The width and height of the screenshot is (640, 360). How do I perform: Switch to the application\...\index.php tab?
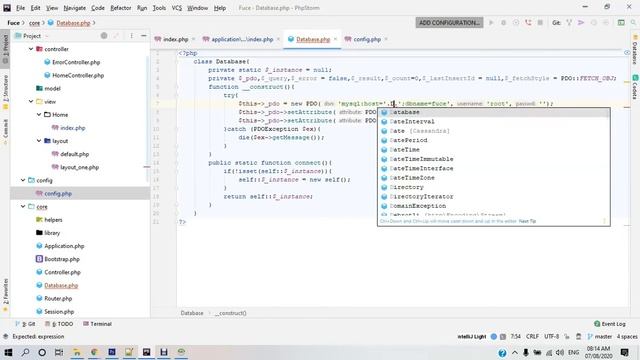242,39
